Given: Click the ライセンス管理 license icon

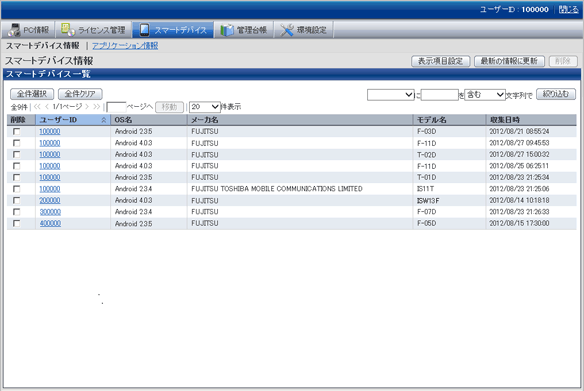Looking at the screenshot, I should pos(68,29).
